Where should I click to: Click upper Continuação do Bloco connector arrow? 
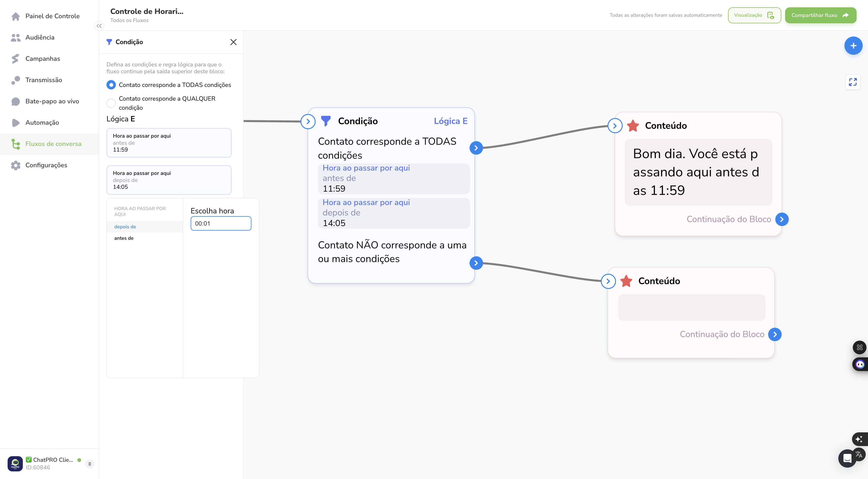pos(782,219)
